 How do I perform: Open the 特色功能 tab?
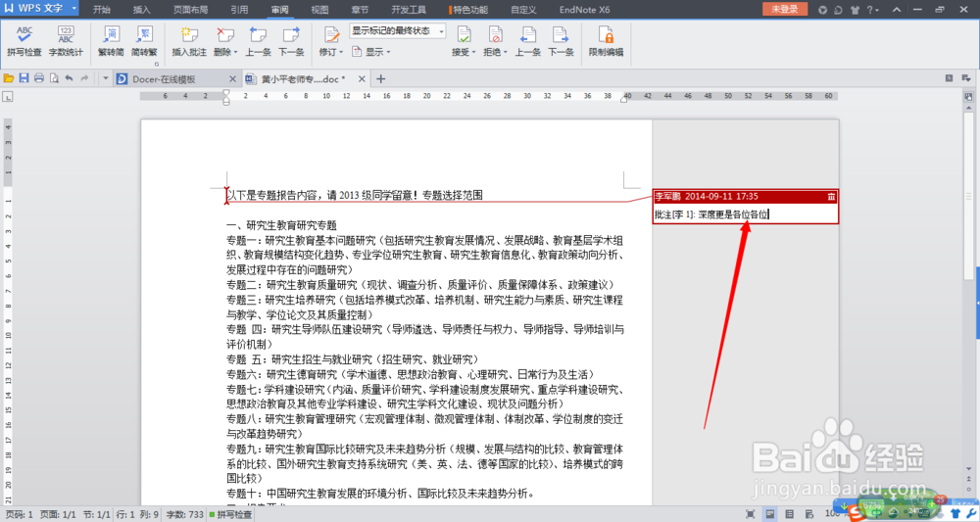tap(468, 10)
